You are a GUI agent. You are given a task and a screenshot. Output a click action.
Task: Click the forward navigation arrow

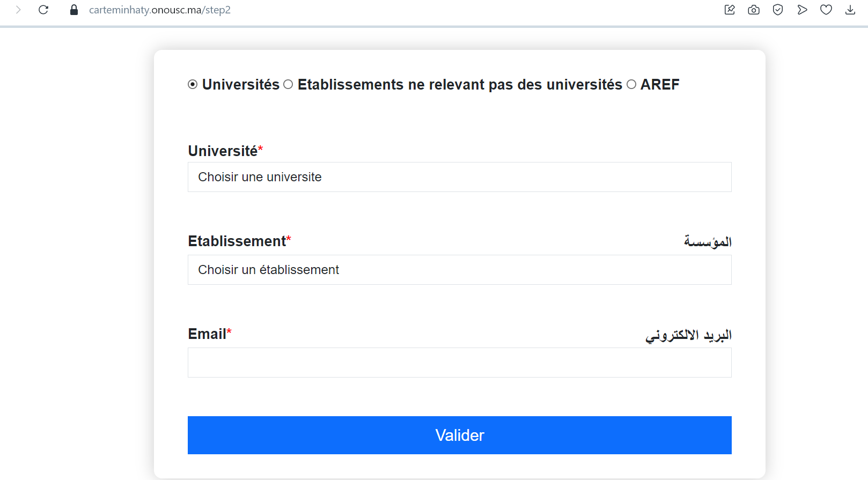point(18,10)
